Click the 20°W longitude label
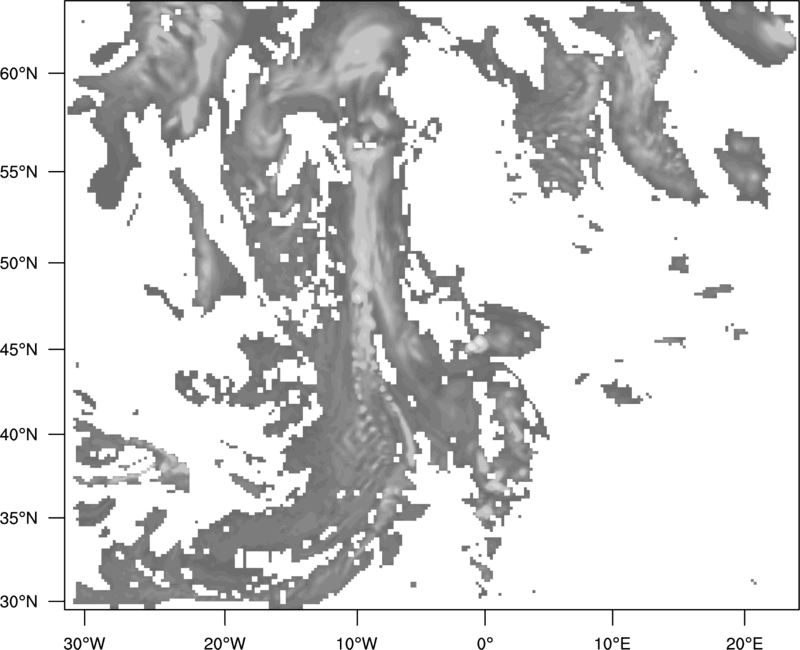Image resolution: width=800 pixels, height=650 pixels. coord(224,643)
